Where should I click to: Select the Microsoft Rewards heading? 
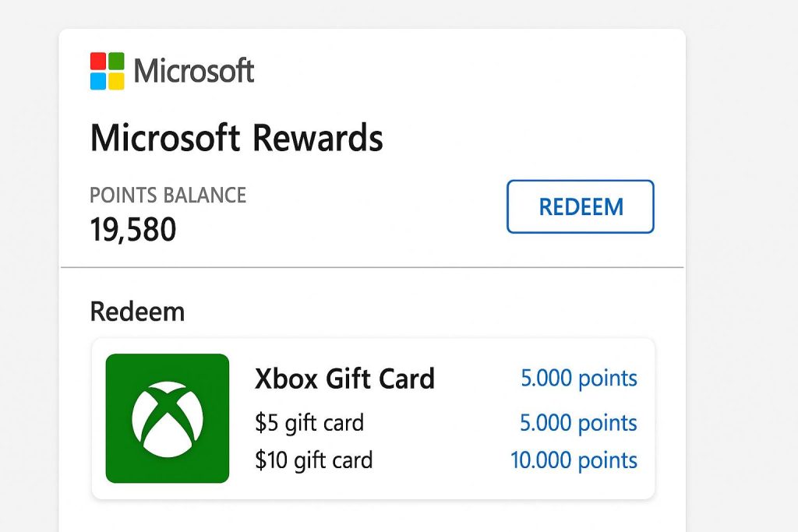236,139
